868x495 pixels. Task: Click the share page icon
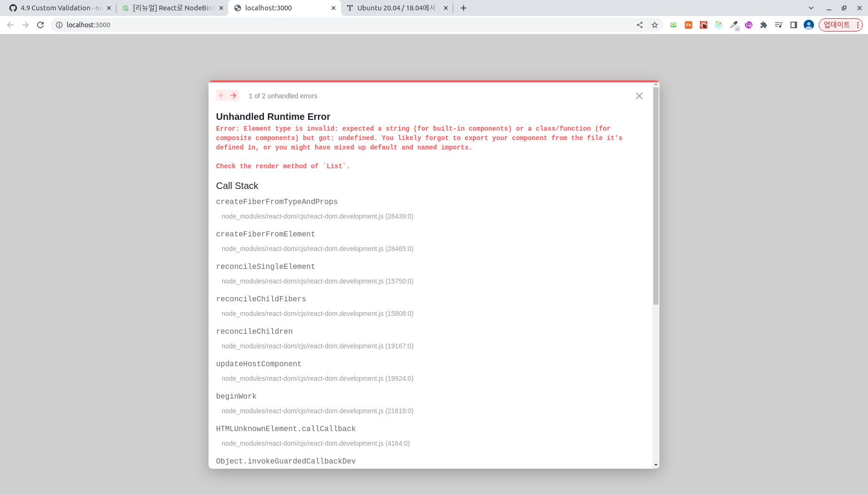pyautogui.click(x=640, y=25)
